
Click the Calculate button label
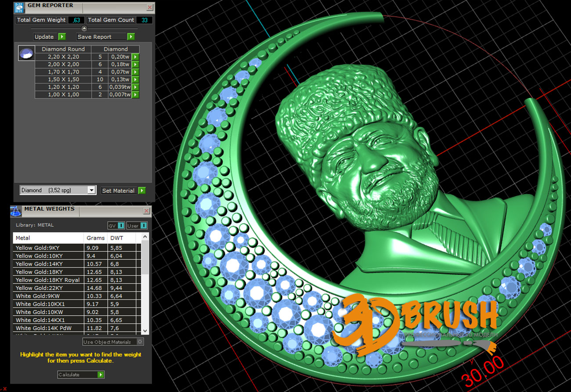77,375
